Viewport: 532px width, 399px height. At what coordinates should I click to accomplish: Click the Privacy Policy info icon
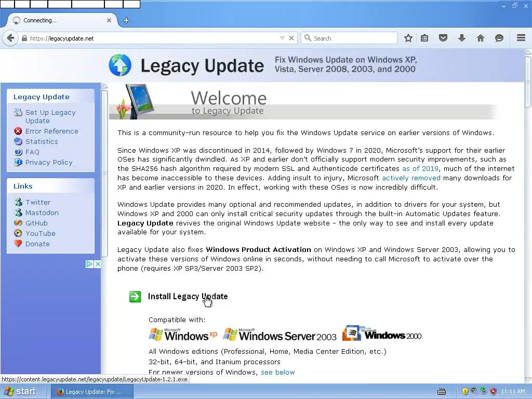point(18,162)
